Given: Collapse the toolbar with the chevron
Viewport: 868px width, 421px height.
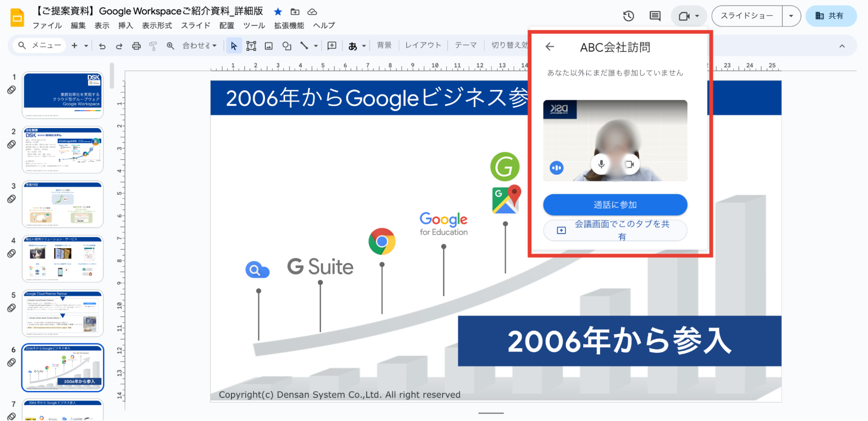Looking at the screenshot, I should (x=842, y=46).
